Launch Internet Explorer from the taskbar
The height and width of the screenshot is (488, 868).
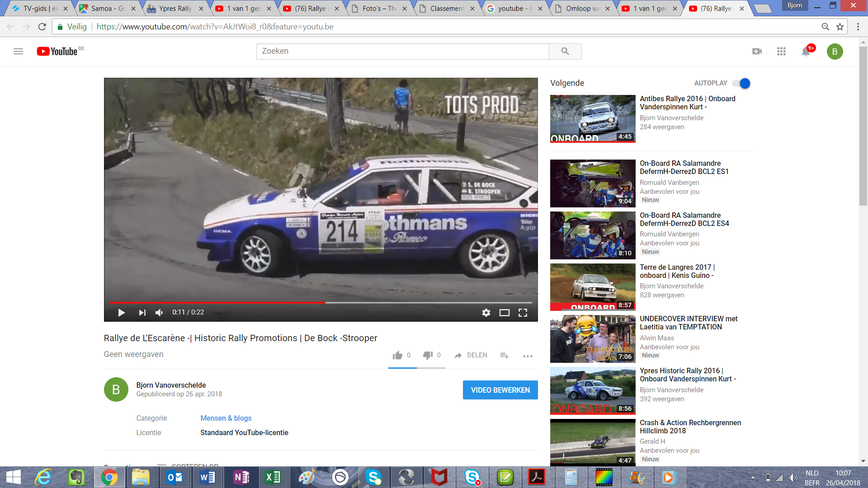(x=43, y=478)
